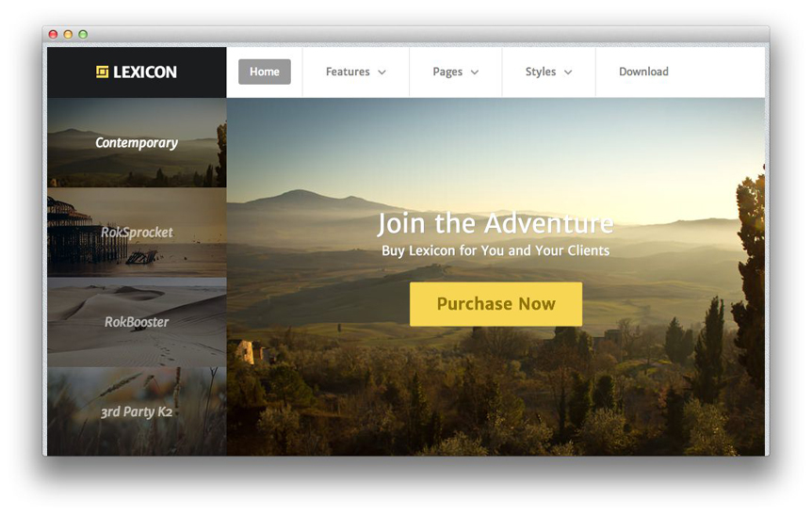The width and height of the screenshot is (812, 515).
Task: Click the Join the Adventure headline
Action: pyautogui.click(x=495, y=223)
